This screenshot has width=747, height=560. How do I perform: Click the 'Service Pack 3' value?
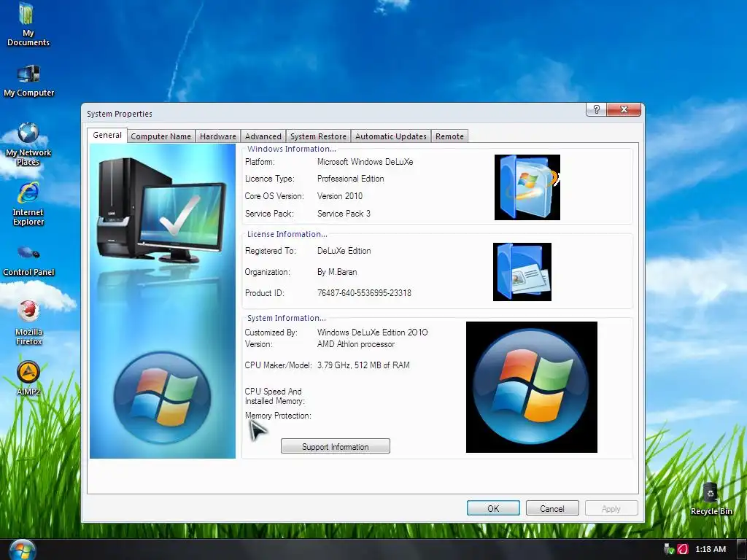pyautogui.click(x=344, y=214)
